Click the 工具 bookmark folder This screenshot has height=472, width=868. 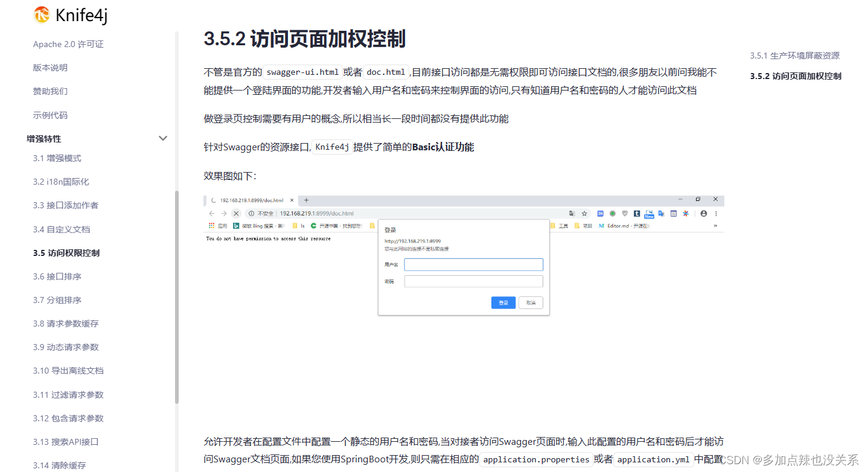click(x=560, y=226)
